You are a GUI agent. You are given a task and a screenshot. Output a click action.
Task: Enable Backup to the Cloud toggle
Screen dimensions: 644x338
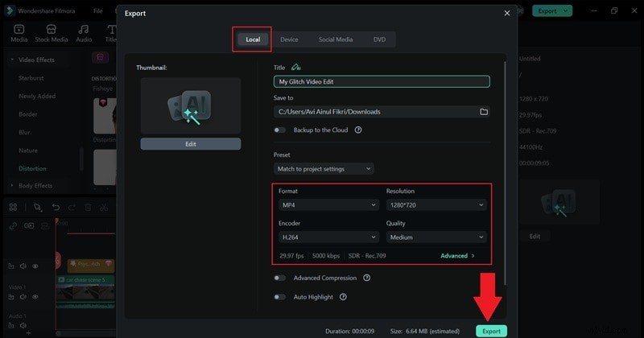(280, 130)
